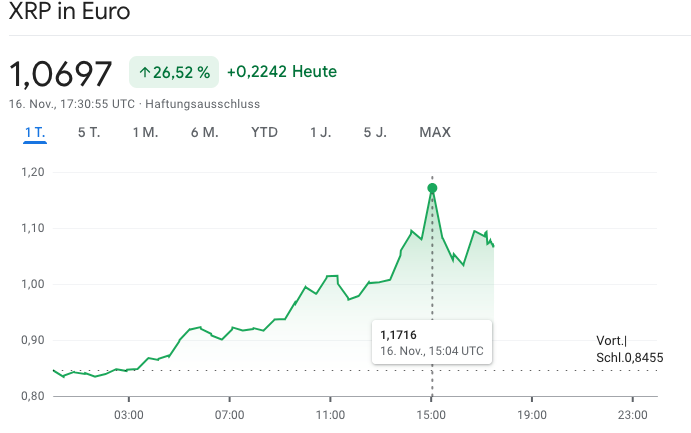691x433 pixels.
Task: Switch chart to 1 J. range
Action: [321, 132]
